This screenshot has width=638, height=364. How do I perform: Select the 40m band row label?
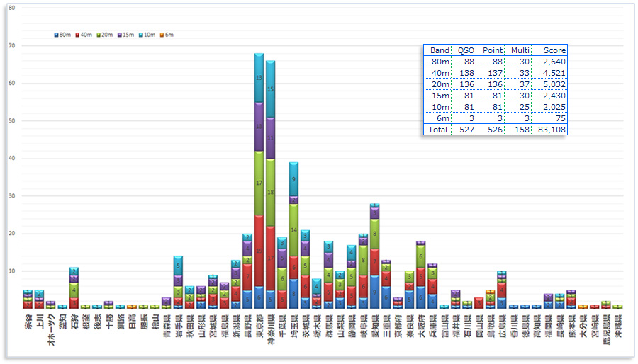tap(440, 73)
